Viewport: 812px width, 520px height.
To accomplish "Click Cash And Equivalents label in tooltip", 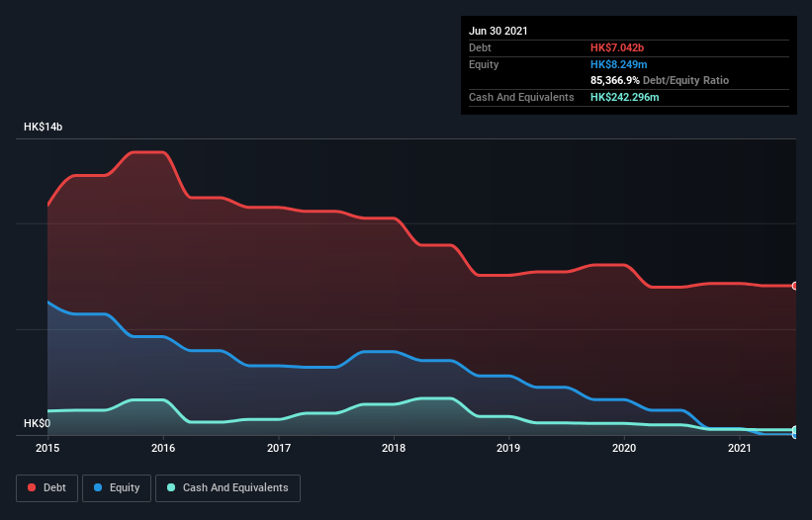I will tap(521, 97).
